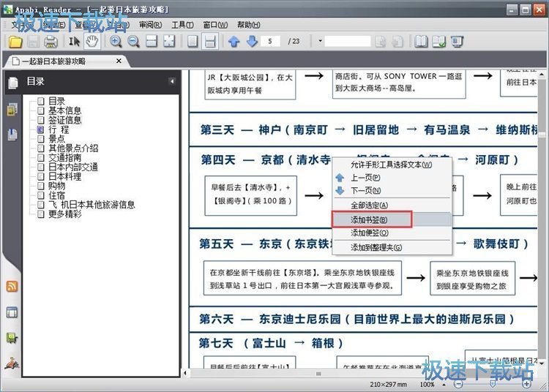
Task: Jump to 购物 outline entry
Action: tap(56, 186)
